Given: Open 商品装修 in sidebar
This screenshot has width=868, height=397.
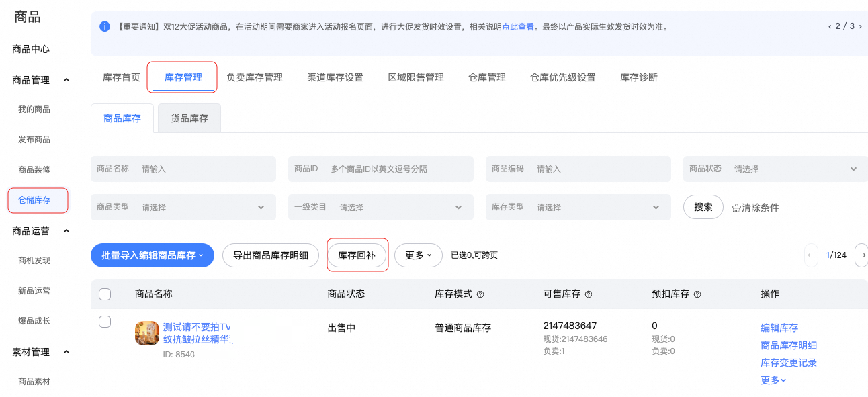Looking at the screenshot, I should [34, 170].
